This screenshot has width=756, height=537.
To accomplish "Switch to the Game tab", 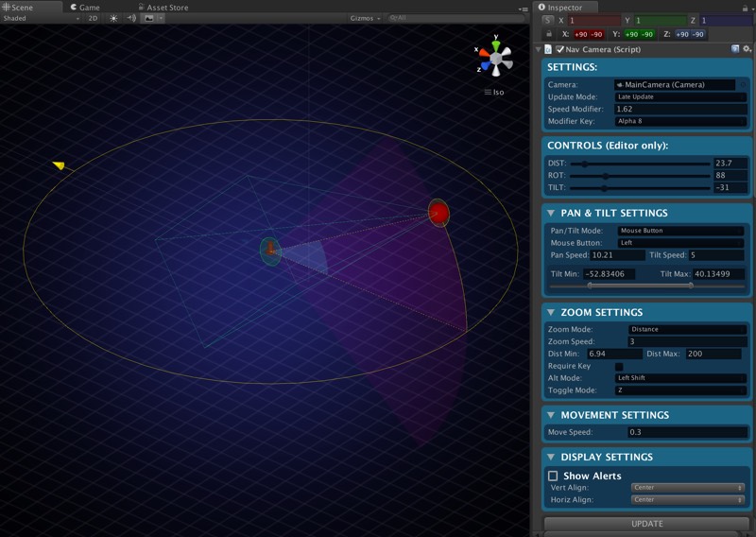I will tap(85, 7).
